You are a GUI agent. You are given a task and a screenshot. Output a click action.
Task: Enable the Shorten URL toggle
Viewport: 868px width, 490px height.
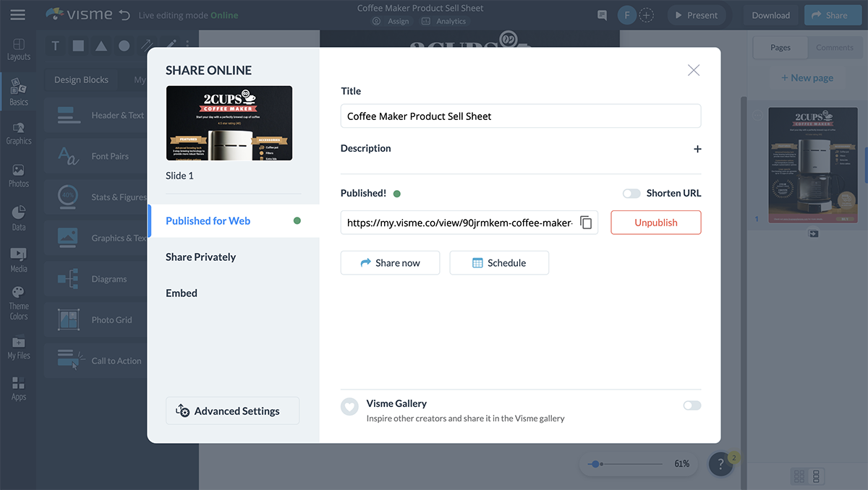pyautogui.click(x=631, y=193)
